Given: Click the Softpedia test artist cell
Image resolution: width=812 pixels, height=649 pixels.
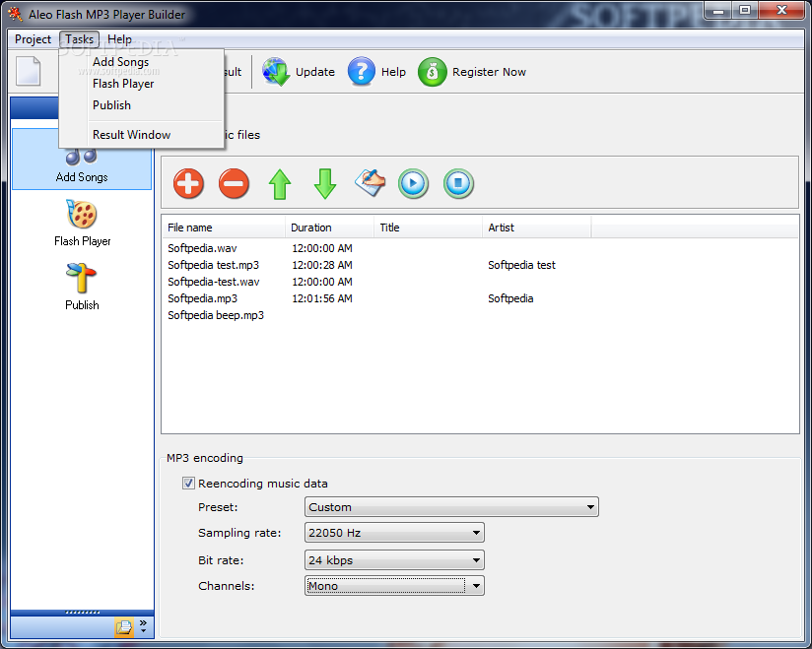Looking at the screenshot, I should click(521, 265).
